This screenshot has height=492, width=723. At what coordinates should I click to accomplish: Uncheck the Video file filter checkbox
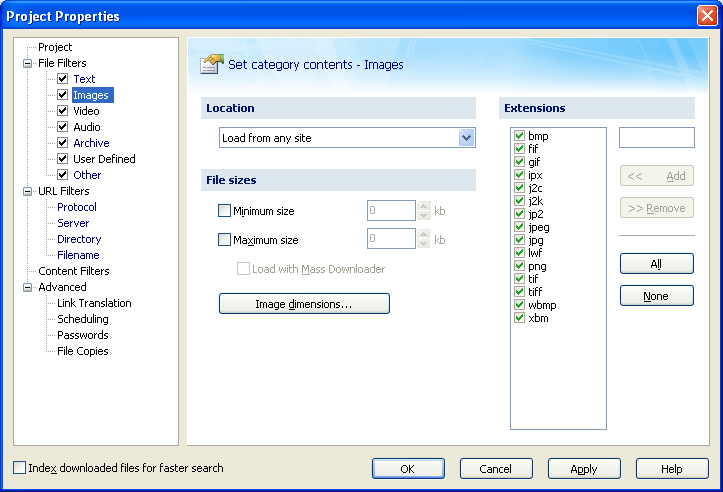(63, 111)
